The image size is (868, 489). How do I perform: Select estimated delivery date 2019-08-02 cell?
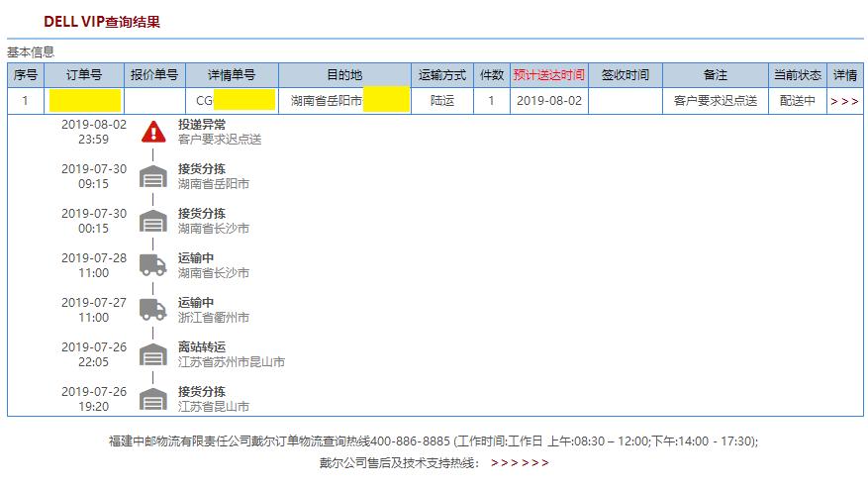point(548,101)
